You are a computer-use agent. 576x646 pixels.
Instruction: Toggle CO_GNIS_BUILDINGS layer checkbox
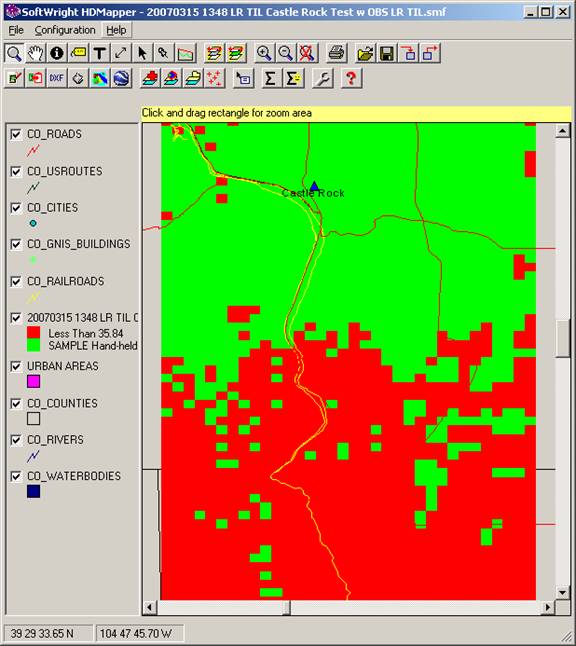point(16,244)
